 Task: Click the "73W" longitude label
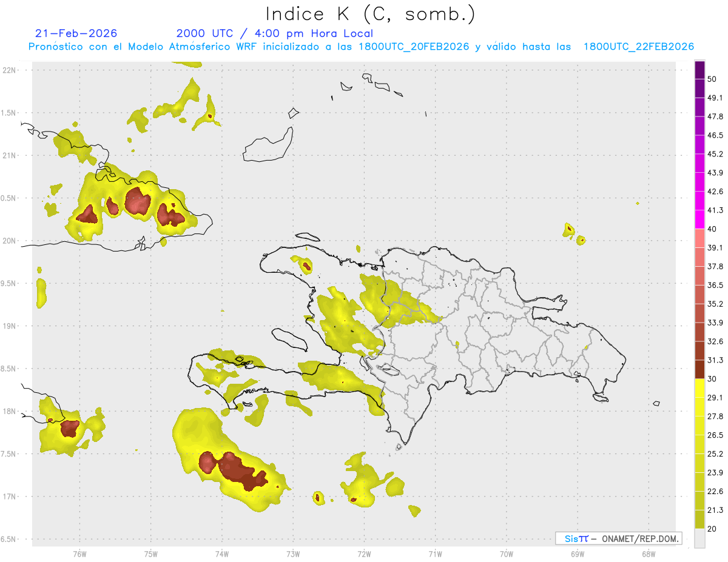pos(293,554)
